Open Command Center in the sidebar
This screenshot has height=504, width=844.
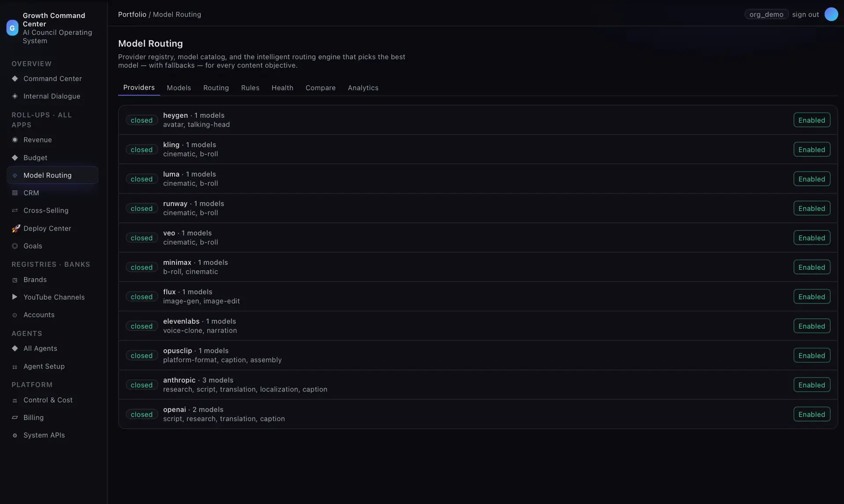pyautogui.click(x=52, y=79)
